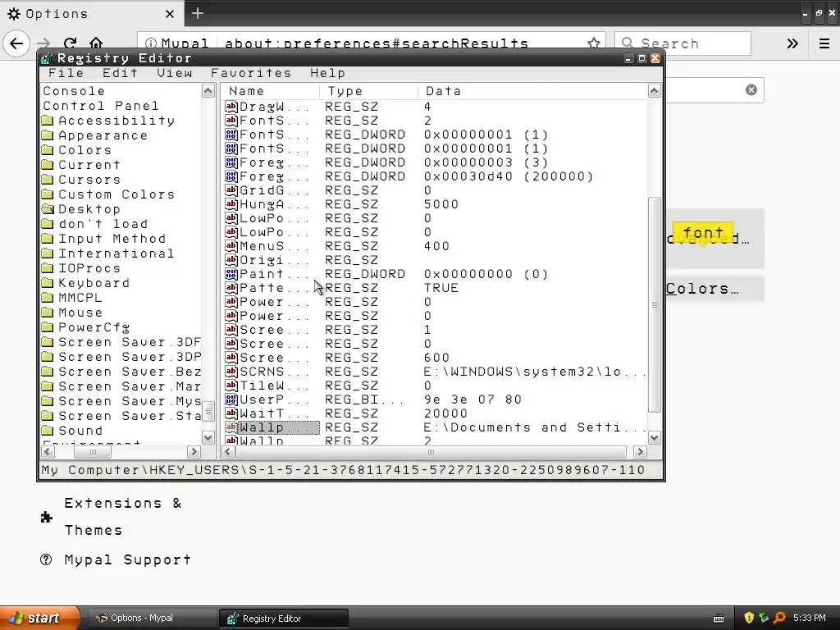Click tree pane scroll down arrow

click(208, 438)
